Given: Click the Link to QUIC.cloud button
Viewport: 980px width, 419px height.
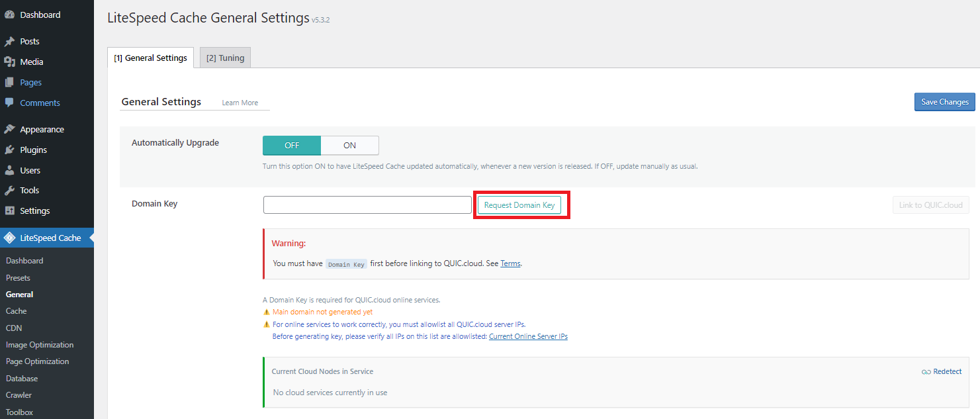Looking at the screenshot, I should pyautogui.click(x=930, y=205).
